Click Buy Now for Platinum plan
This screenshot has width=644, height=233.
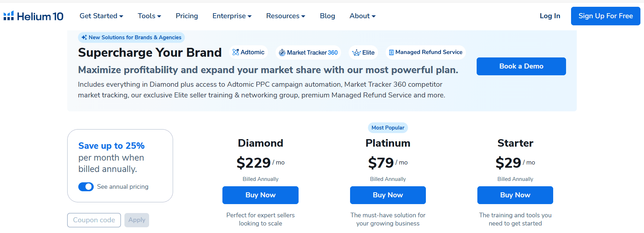pyautogui.click(x=388, y=195)
